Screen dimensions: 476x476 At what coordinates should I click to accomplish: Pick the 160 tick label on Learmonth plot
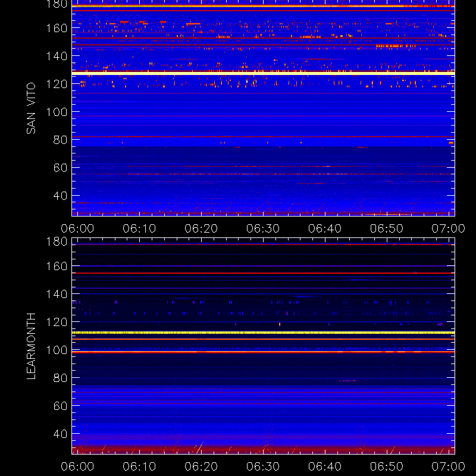click(x=57, y=266)
